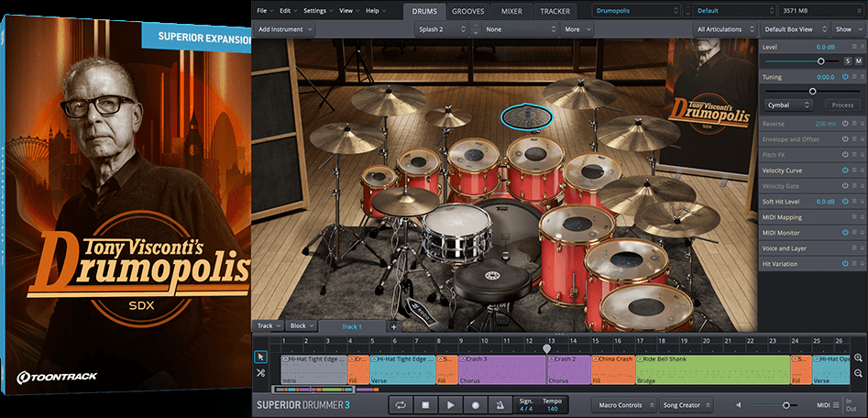Start playback with the play button
The width and height of the screenshot is (868, 418).
click(x=450, y=405)
